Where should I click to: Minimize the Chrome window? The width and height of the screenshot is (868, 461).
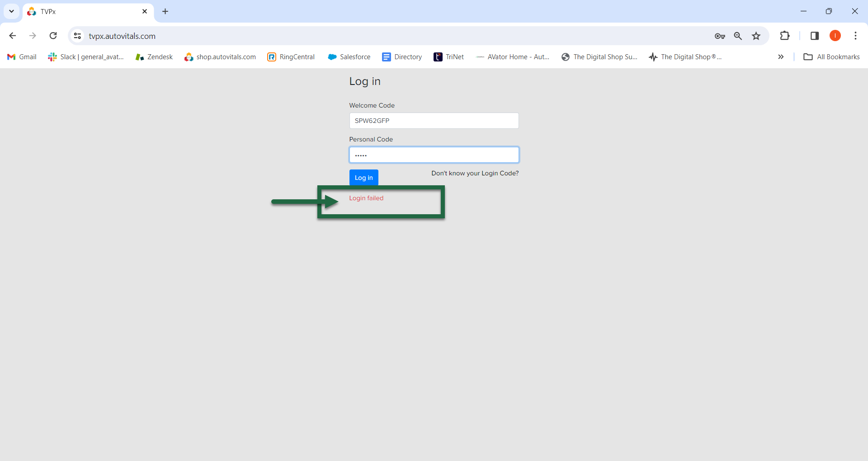[x=803, y=11]
